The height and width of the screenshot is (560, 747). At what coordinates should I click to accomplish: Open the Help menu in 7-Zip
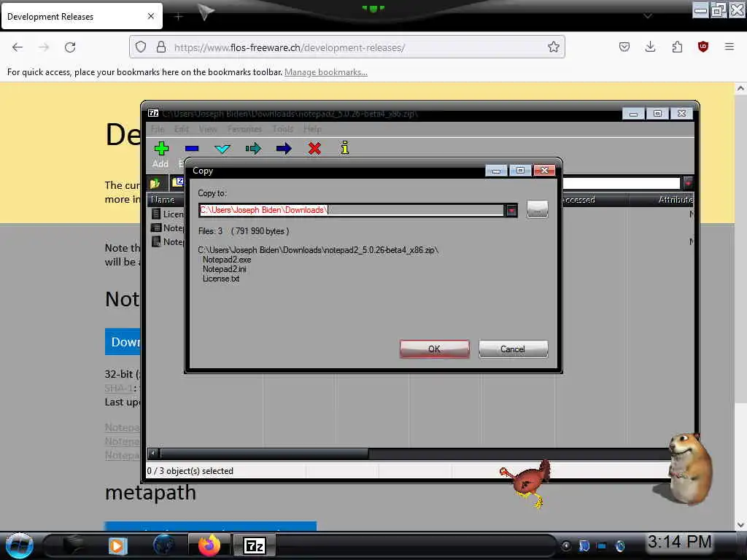312,129
